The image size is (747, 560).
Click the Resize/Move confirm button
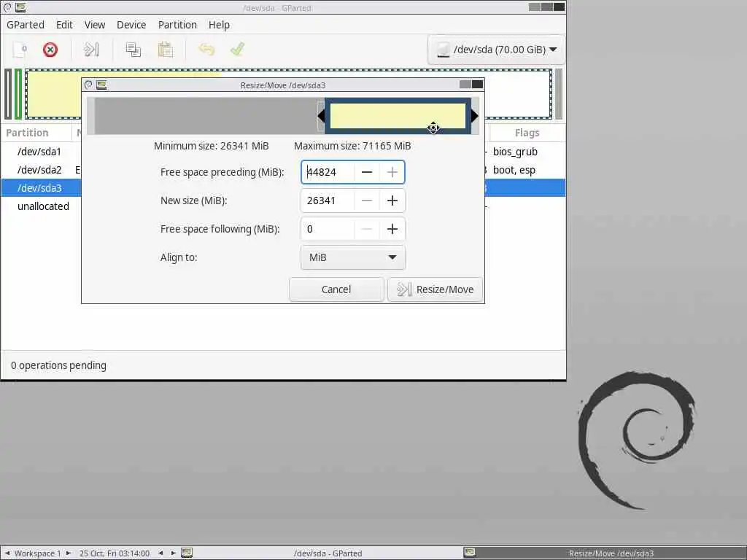435,289
